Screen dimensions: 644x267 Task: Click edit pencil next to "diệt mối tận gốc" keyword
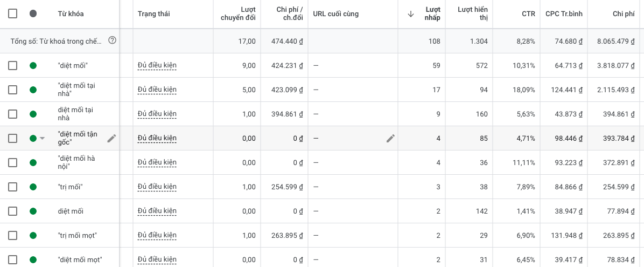click(111, 138)
